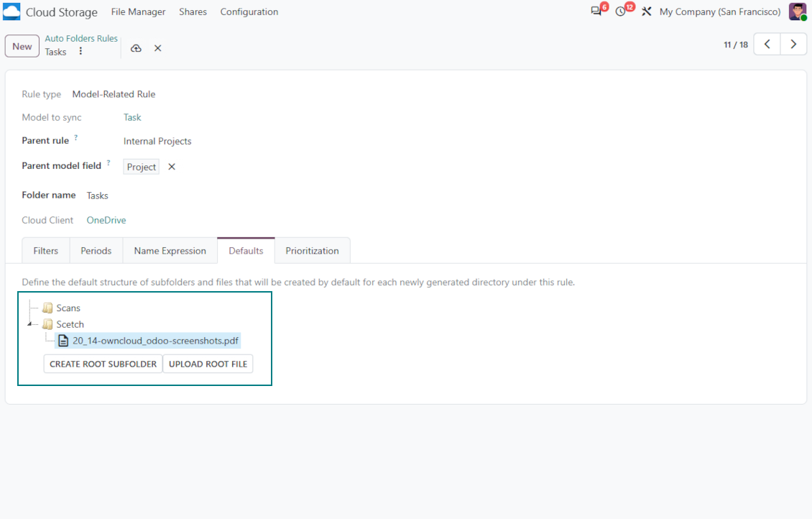The image size is (812, 519).
Task: Click the PDF file document icon
Action: [63, 341]
